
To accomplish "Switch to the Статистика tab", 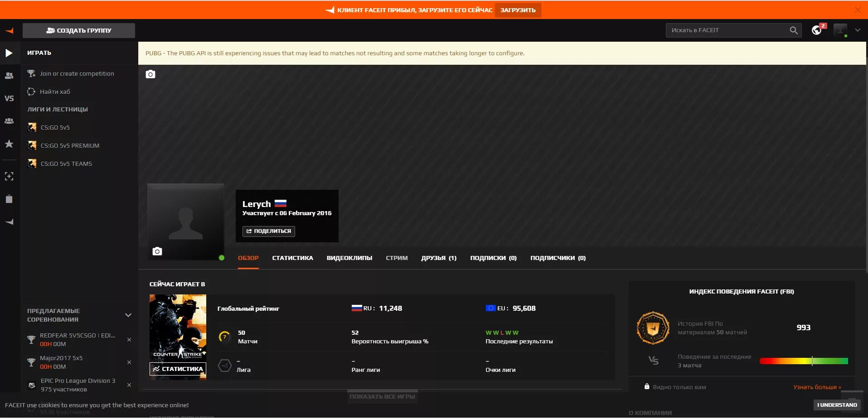I will [292, 258].
